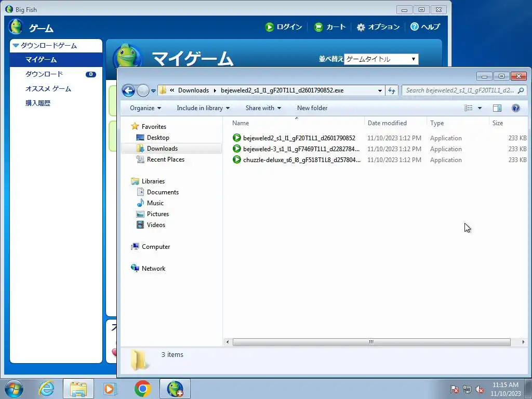The width and height of the screenshot is (532, 399).
Task: Click the Downloads breadcrumb in address bar
Action: point(193,90)
